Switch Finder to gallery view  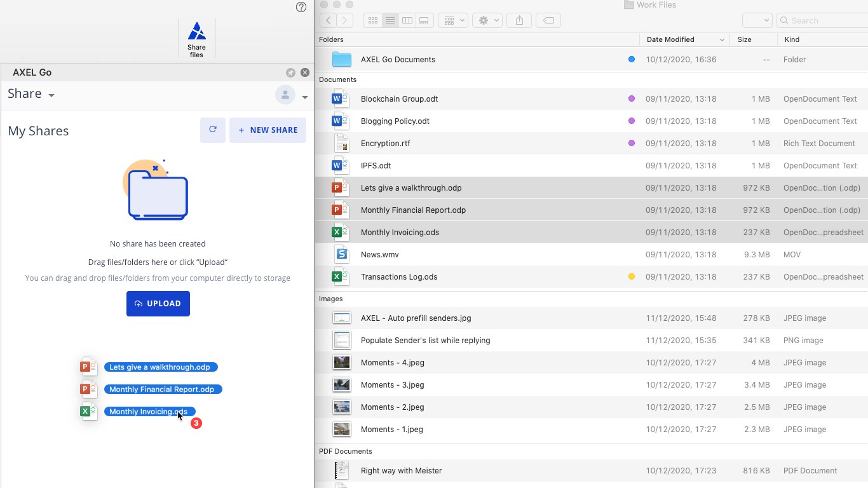coord(424,20)
